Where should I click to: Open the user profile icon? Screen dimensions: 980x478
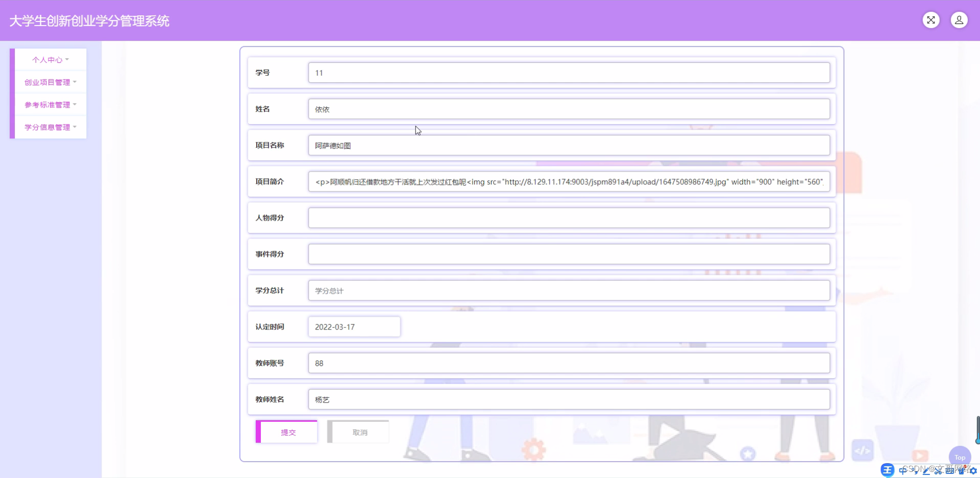click(x=959, y=20)
